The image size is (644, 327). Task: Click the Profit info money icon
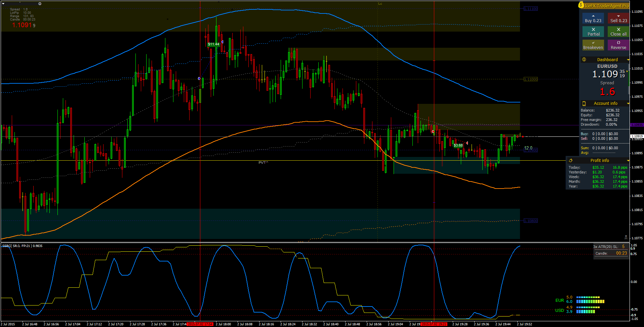[x=570, y=161]
